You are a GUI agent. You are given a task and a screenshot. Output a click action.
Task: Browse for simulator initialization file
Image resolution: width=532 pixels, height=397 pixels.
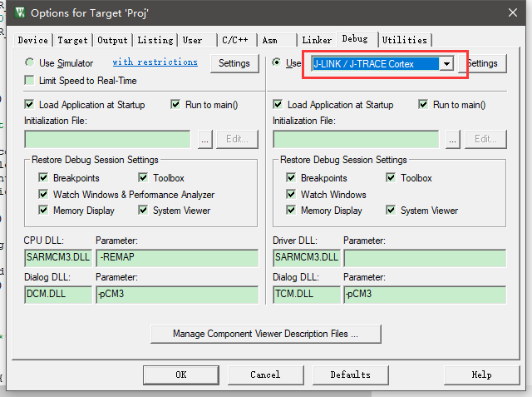tap(205, 139)
